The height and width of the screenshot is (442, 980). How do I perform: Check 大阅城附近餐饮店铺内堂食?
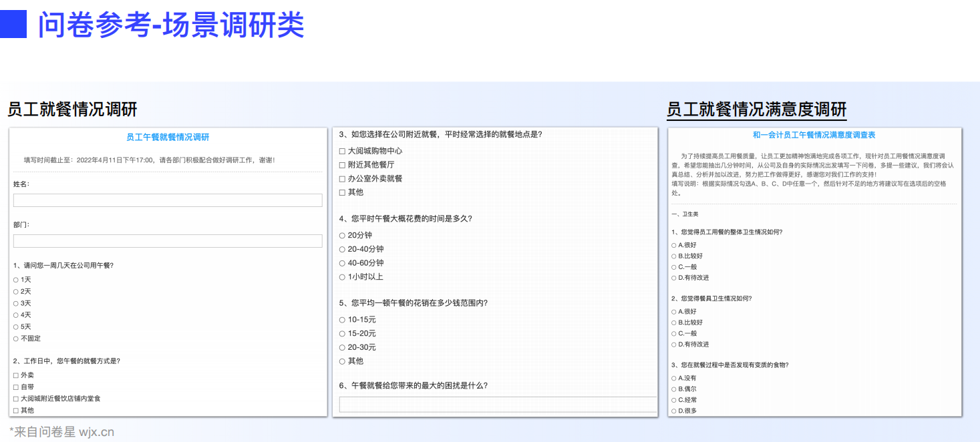14,399
